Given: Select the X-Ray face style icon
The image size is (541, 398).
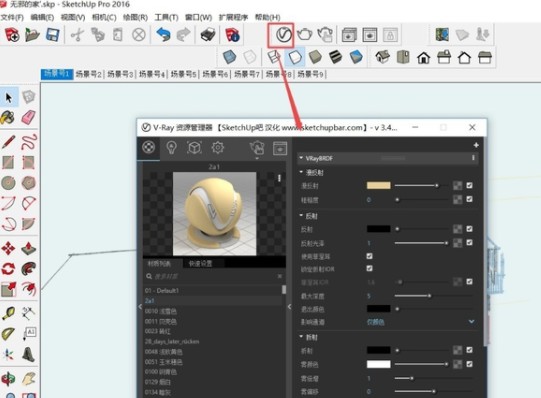Looking at the screenshot, I should coord(229,57).
